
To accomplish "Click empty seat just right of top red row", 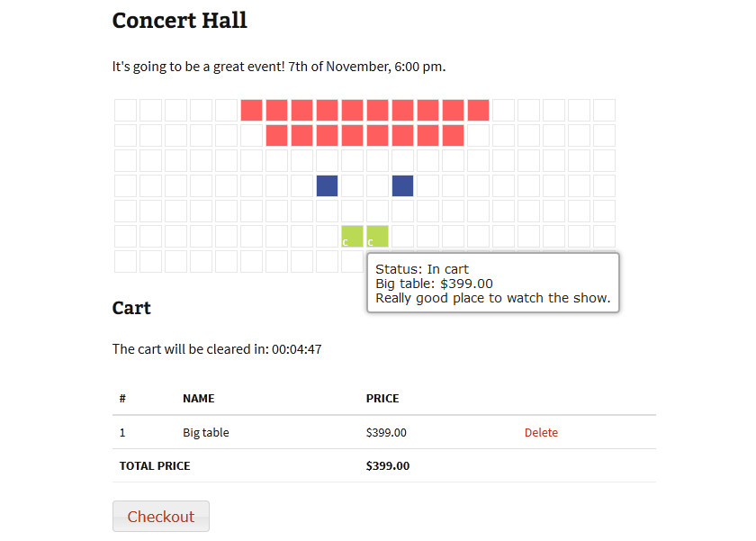I will pos(504,110).
